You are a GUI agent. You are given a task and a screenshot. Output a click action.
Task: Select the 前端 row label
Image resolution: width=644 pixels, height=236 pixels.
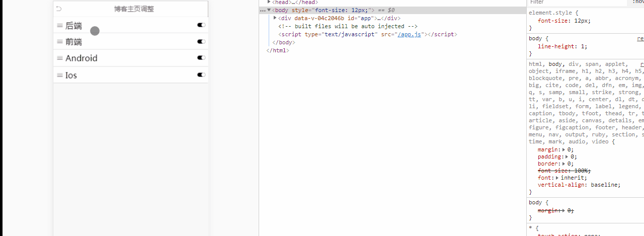click(x=73, y=42)
